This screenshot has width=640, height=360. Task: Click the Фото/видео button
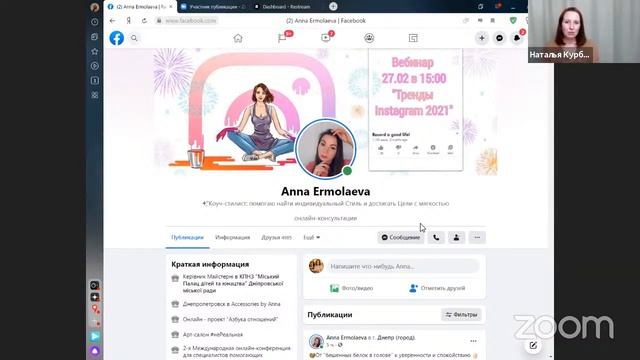coord(351,288)
